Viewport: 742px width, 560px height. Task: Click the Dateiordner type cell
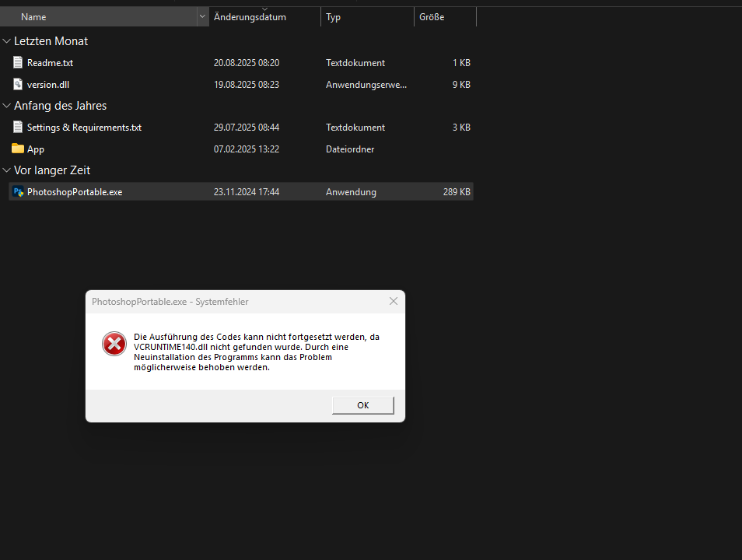tap(350, 149)
